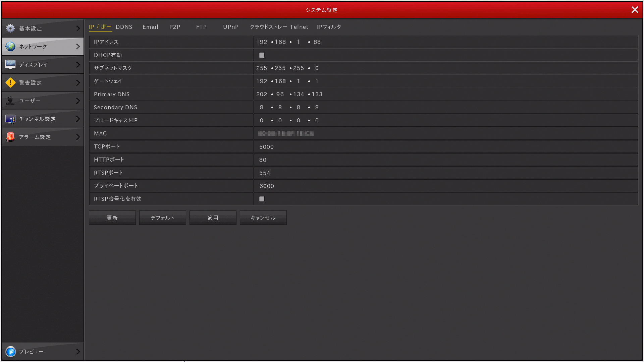Open 基本設定 menu section

click(x=42, y=28)
